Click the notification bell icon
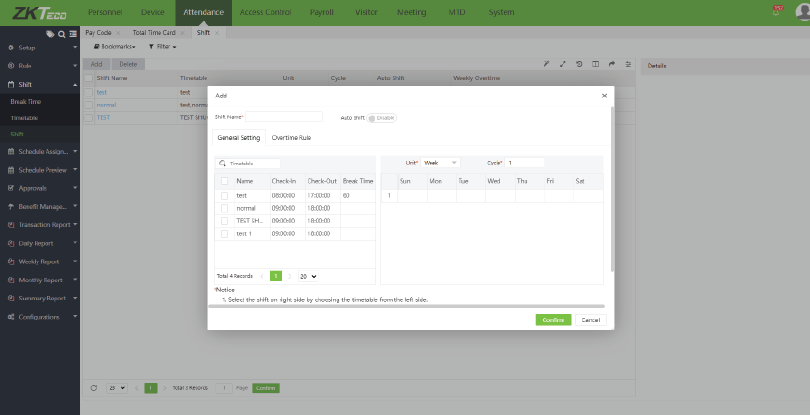This screenshot has height=415, width=810. point(777,11)
